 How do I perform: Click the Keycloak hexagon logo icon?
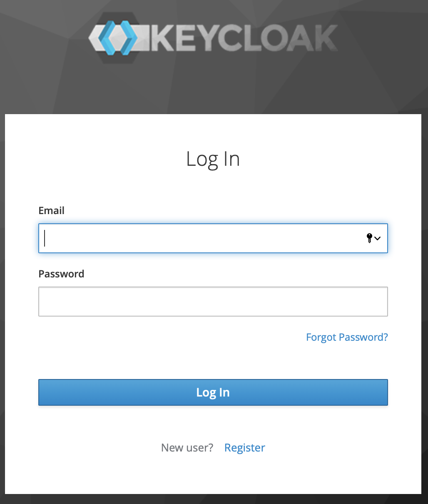pos(119,38)
